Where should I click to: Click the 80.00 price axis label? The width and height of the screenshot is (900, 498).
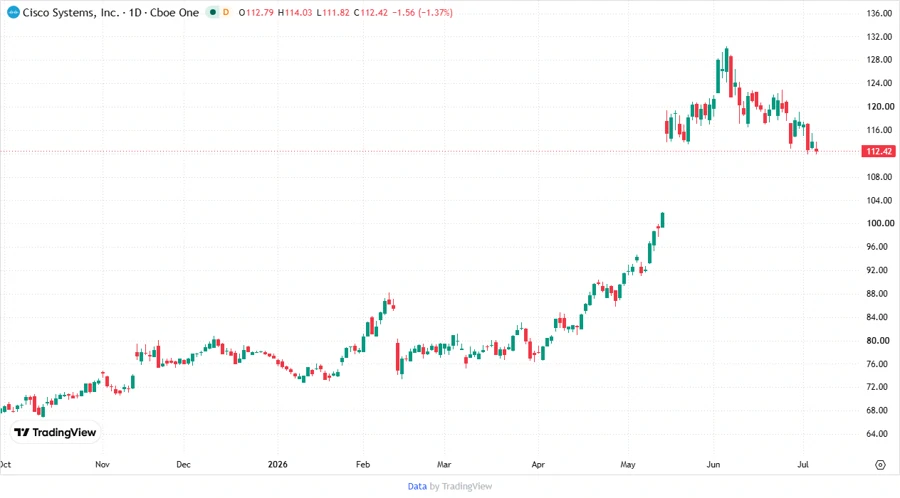879,341
